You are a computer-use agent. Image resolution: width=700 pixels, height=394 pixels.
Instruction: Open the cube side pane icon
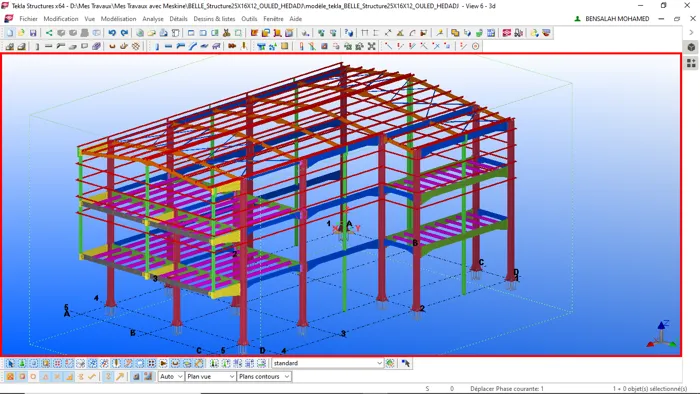(691, 47)
